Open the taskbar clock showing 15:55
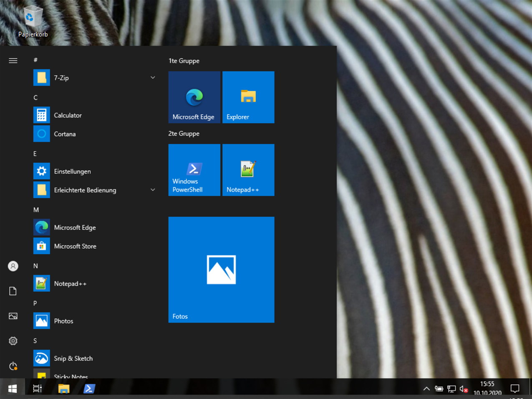This screenshot has height=399, width=532. click(x=487, y=388)
